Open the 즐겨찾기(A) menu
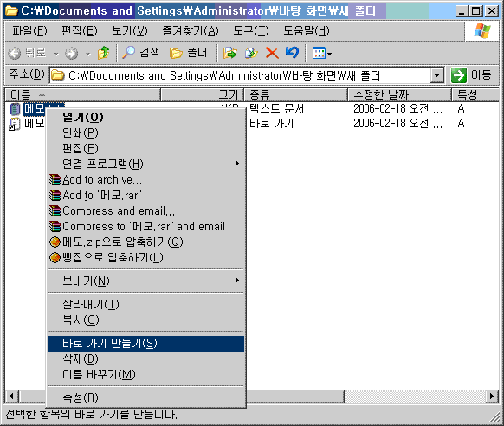This screenshot has height=426, width=504. point(191,31)
